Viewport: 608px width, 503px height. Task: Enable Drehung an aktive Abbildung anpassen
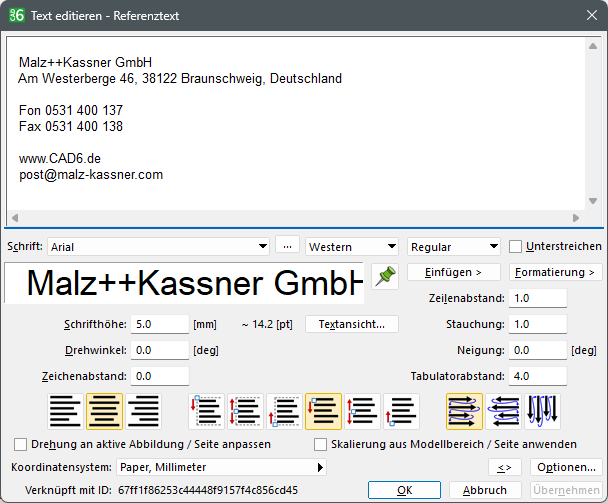click(x=20, y=444)
